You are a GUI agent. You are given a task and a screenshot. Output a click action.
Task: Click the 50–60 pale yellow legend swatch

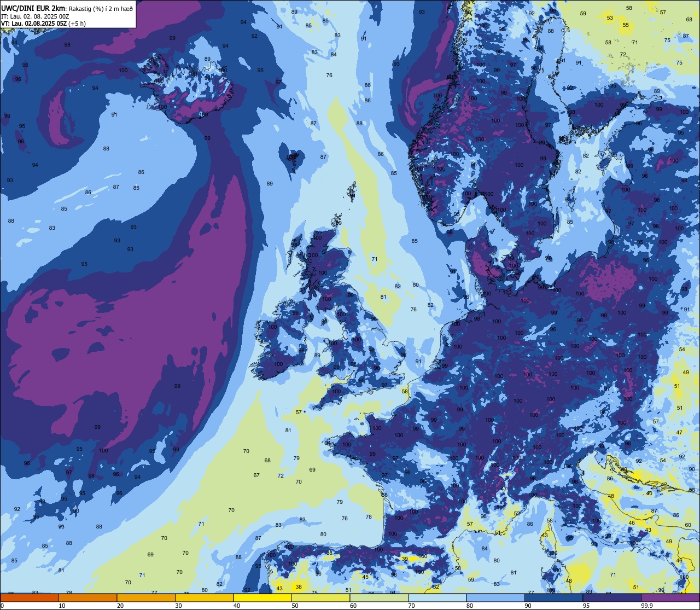320,597
